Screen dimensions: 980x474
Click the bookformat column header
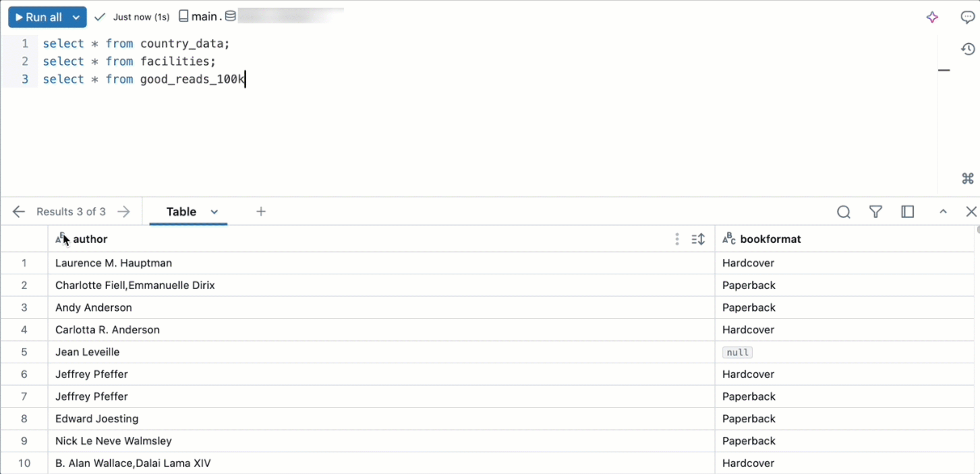pos(770,239)
